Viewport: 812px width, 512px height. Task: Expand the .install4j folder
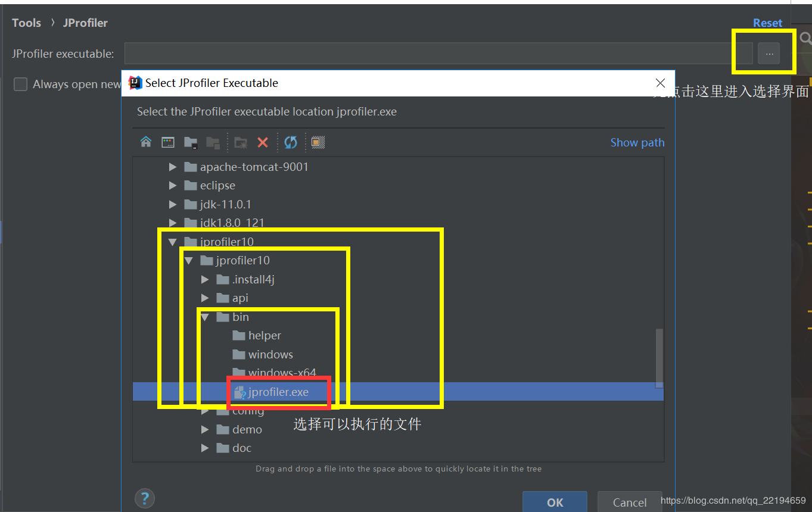point(205,280)
